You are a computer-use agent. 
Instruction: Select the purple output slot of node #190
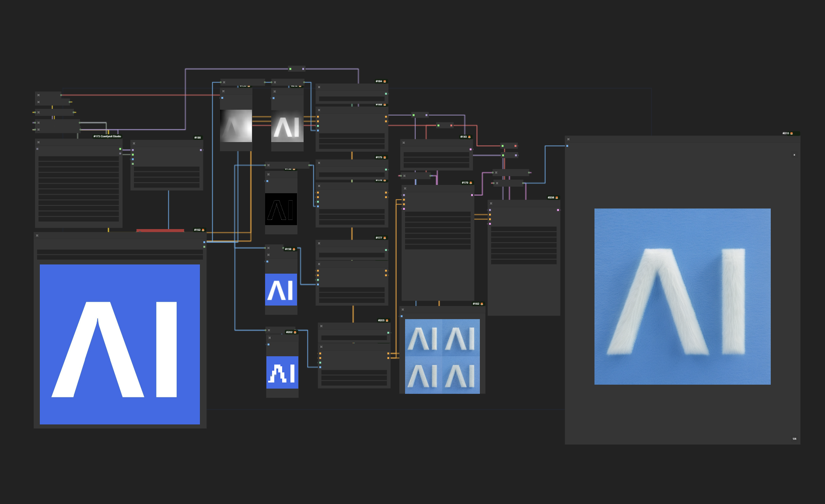[x=201, y=150]
